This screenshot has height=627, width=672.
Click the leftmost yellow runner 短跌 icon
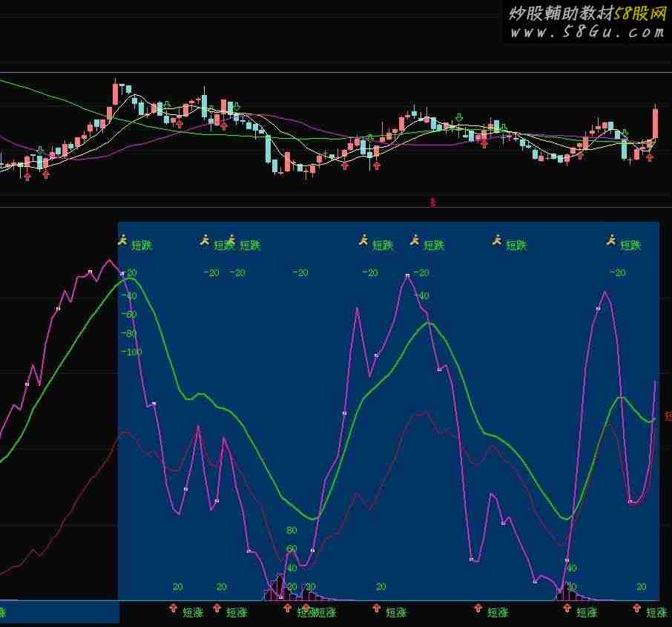[x=122, y=240]
